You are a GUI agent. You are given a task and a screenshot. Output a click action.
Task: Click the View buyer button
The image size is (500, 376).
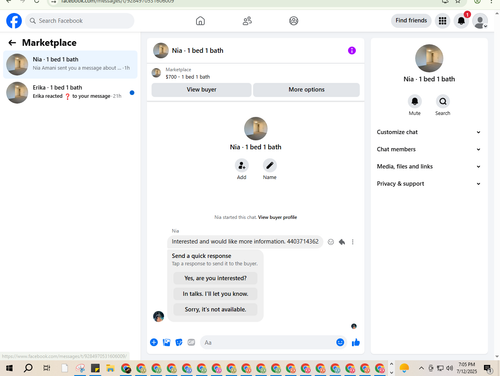click(201, 90)
